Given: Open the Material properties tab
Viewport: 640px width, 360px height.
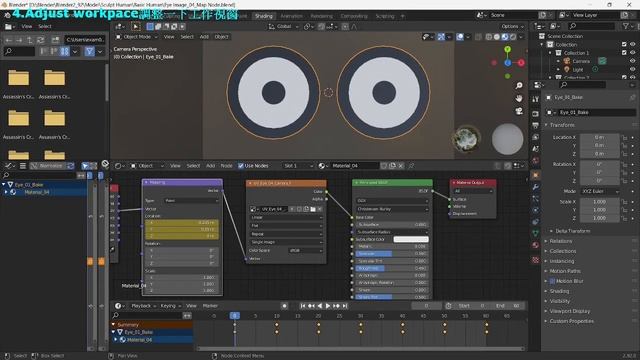Looking at the screenshot, I should coord(536,245).
